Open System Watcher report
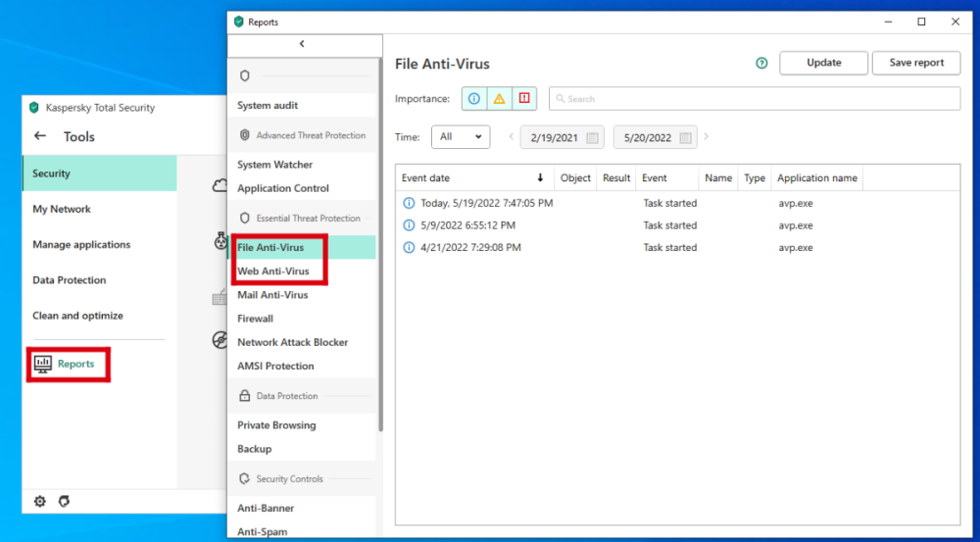This screenshot has height=542, width=980. tap(275, 165)
